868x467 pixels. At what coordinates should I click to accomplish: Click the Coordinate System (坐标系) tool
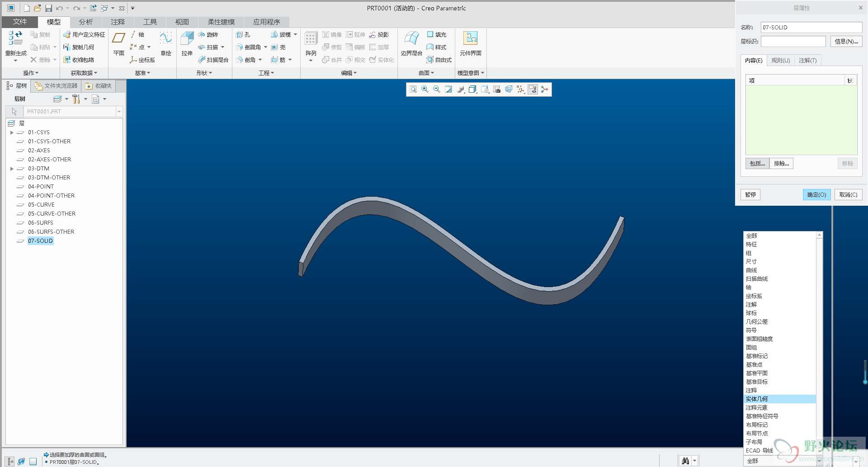142,60
